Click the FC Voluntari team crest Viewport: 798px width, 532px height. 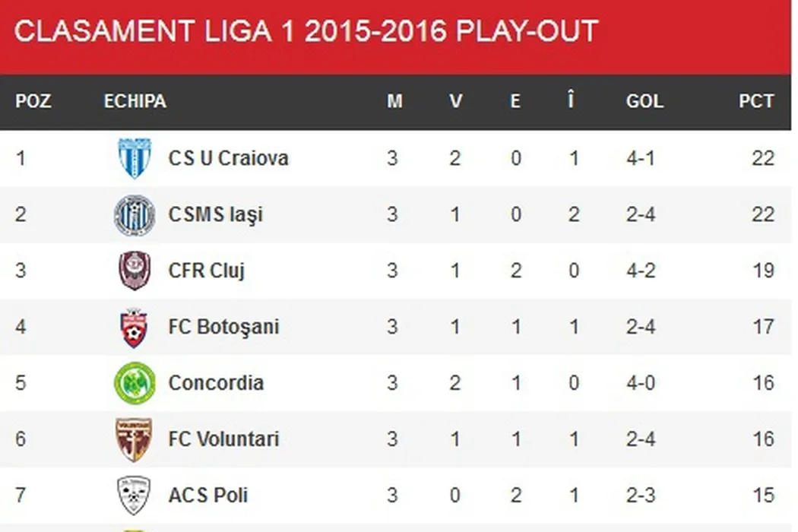coord(135,439)
